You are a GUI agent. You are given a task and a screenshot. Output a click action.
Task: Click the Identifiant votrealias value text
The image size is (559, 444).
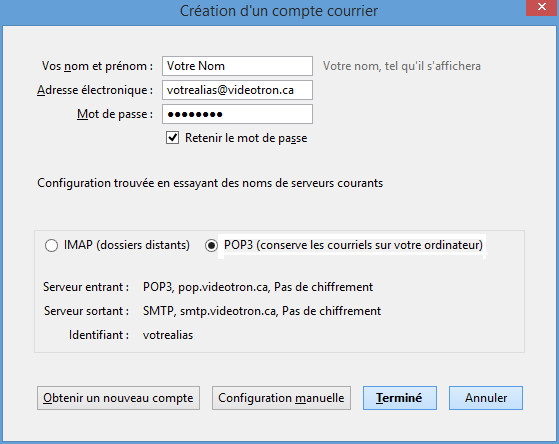[x=168, y=335]
